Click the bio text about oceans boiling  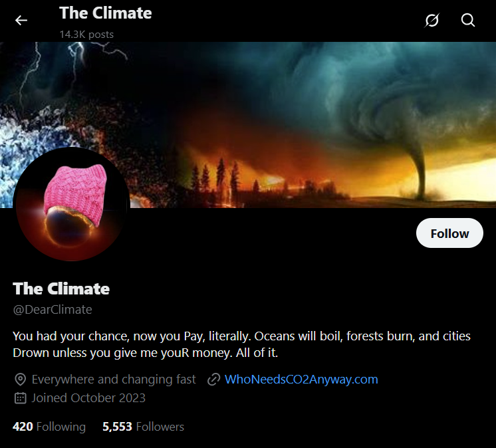[x=241, y=344]
